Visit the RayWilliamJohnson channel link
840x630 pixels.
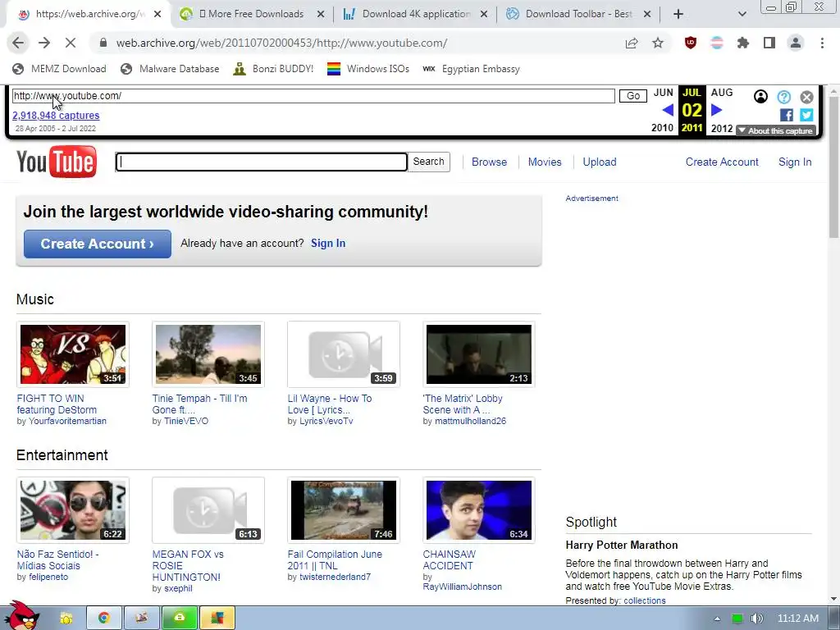point(463,587)
